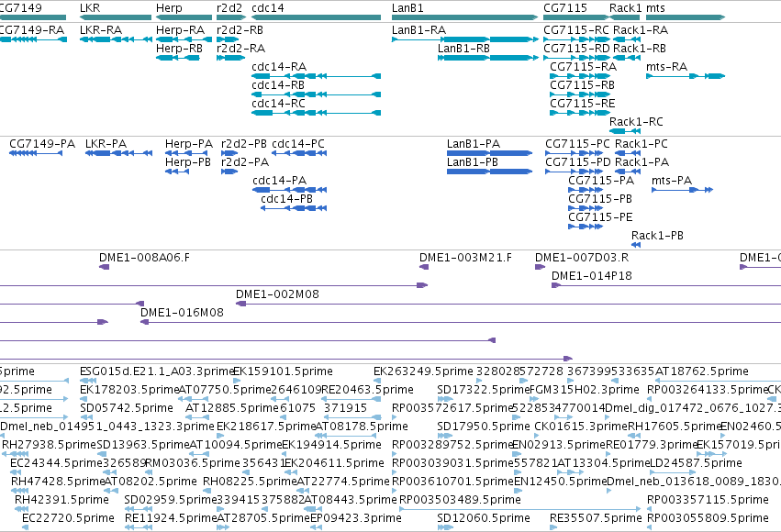Click the cdc14-PC protein label
Viewport: 781px width, 532px height.
tap(298, 144)
